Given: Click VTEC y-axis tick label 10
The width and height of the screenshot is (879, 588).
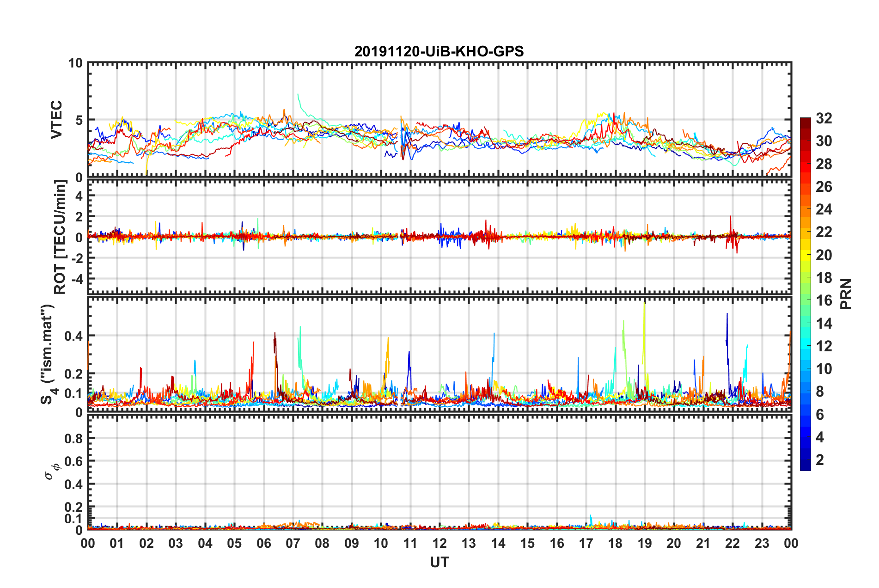Looking at the screenshot, I should pyautogui.click(x=75, y=63).
